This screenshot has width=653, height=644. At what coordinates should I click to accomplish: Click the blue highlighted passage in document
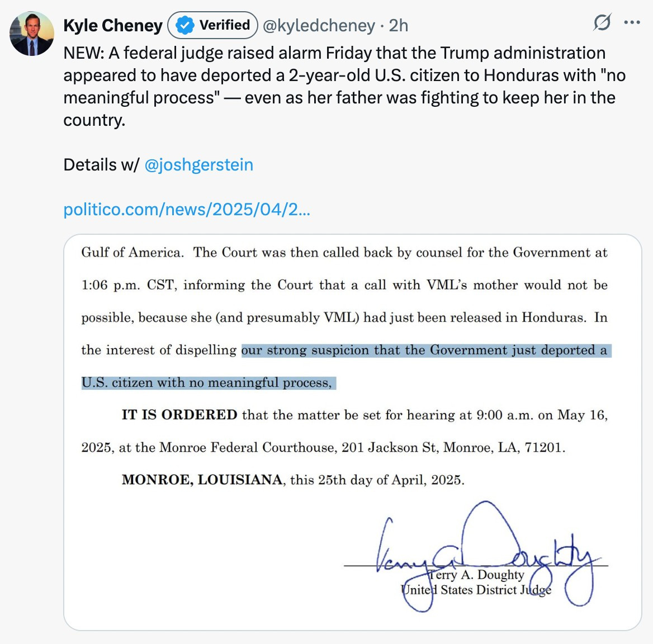[346, 366]
